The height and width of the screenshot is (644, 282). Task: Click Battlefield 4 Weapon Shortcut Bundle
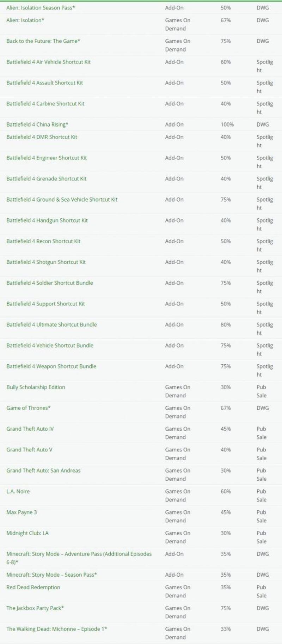click(x=51, y=366)
